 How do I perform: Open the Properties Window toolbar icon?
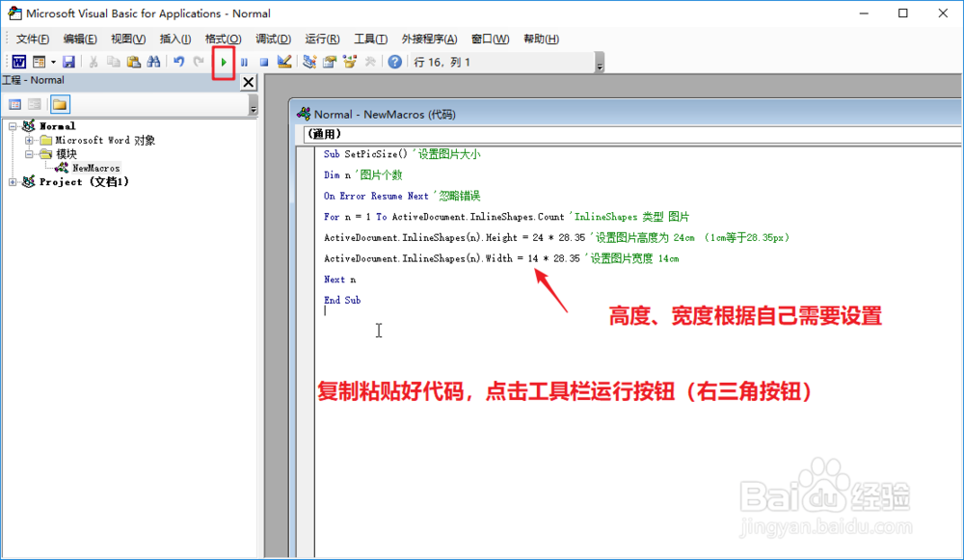[x=331, y=61]
